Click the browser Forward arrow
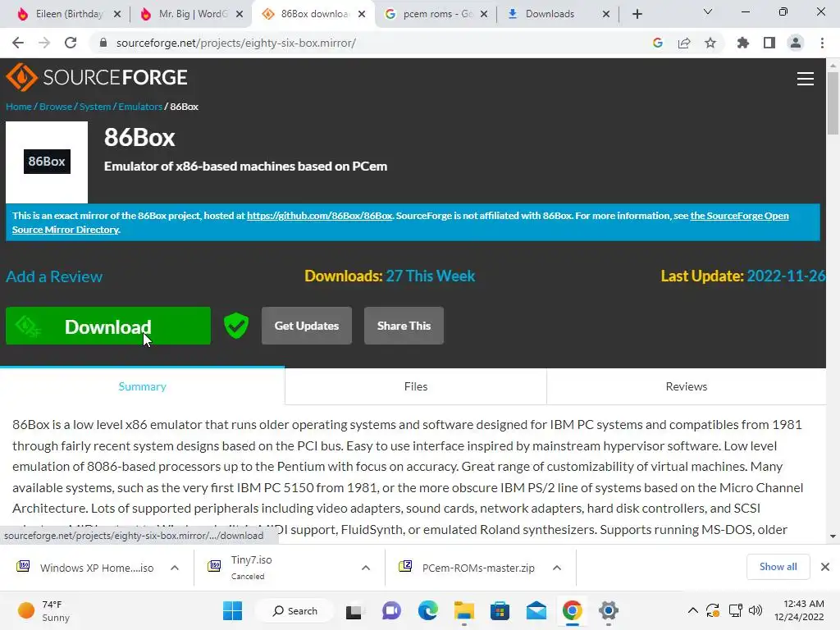The width and height of the screenshot is (840, 630). tap(44, 43)
